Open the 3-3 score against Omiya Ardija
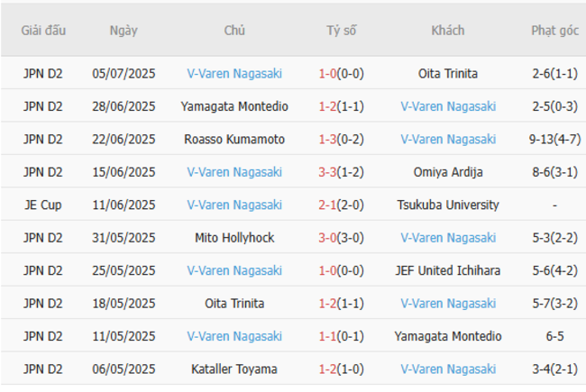The image size is (586, 392). [327, 172]
